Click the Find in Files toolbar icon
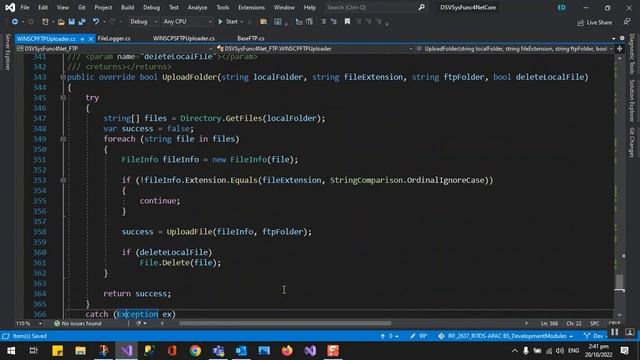640x360 pixels. pyautogui.click(x=263, y=22)
